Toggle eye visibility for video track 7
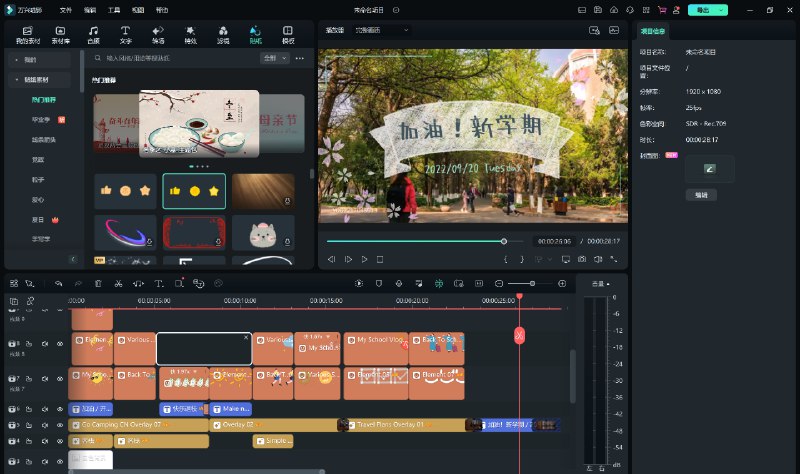 click(x=59, y=379)
